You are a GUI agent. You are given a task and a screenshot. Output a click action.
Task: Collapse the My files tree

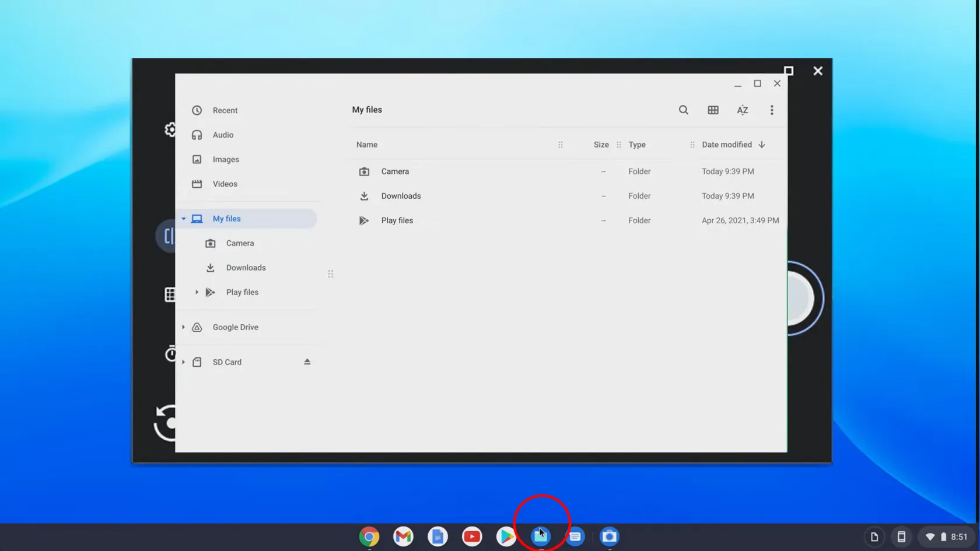pos(184,219)
